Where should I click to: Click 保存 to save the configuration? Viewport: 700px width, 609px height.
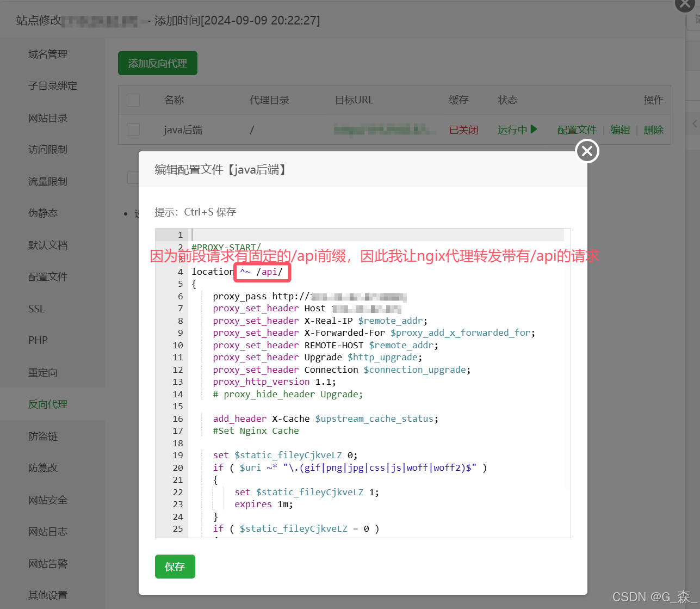(175, 567)
